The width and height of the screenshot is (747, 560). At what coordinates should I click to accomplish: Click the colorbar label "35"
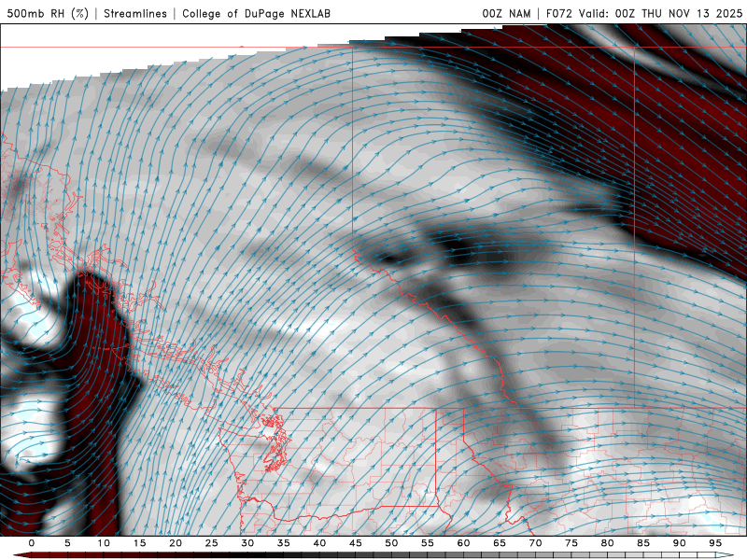tap(284, 543)
